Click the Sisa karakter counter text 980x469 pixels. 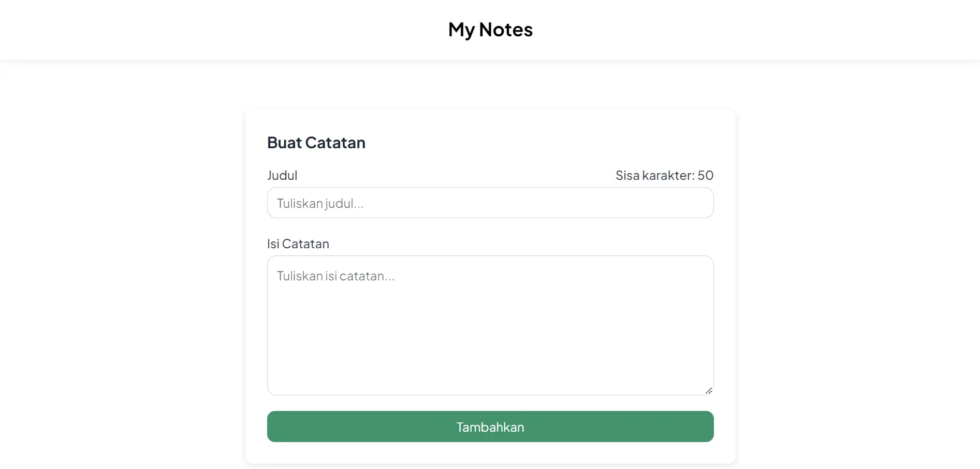tap(664, 175)
